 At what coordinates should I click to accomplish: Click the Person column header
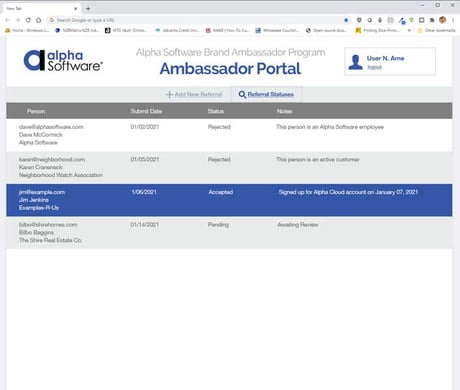point(36,111)
